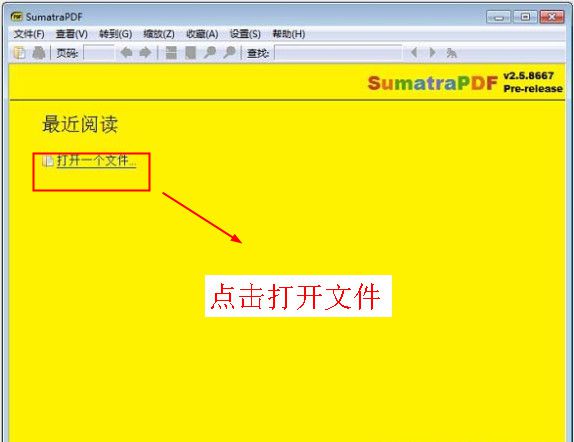Click the Print toolbar icon
574x442 pixels.
39,53
